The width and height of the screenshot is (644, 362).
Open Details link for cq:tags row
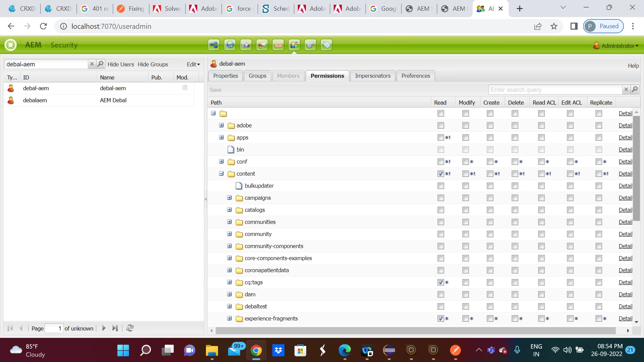625,282
